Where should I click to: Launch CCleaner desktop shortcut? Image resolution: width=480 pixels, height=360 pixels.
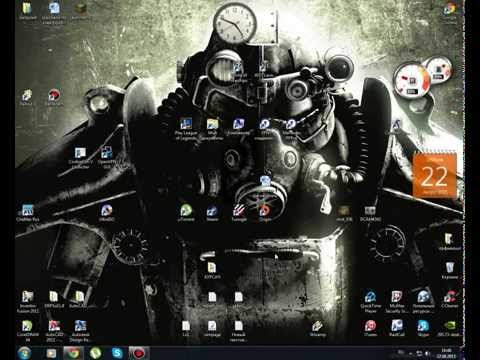click(x=450, y=299)
